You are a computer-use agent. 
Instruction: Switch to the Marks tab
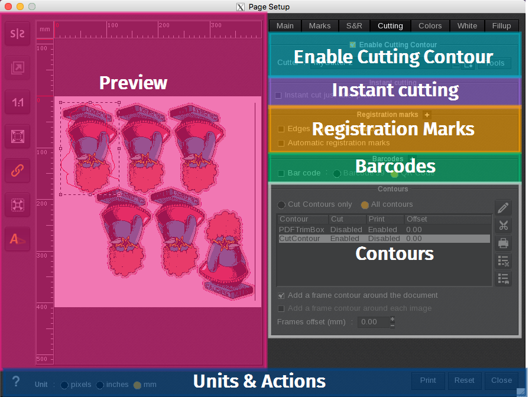pyautogui.click(x=320, y=26)
